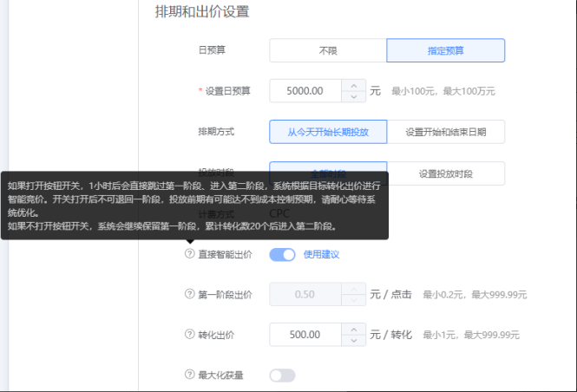Click help icon next to 直接智能出价

(189, 254)
